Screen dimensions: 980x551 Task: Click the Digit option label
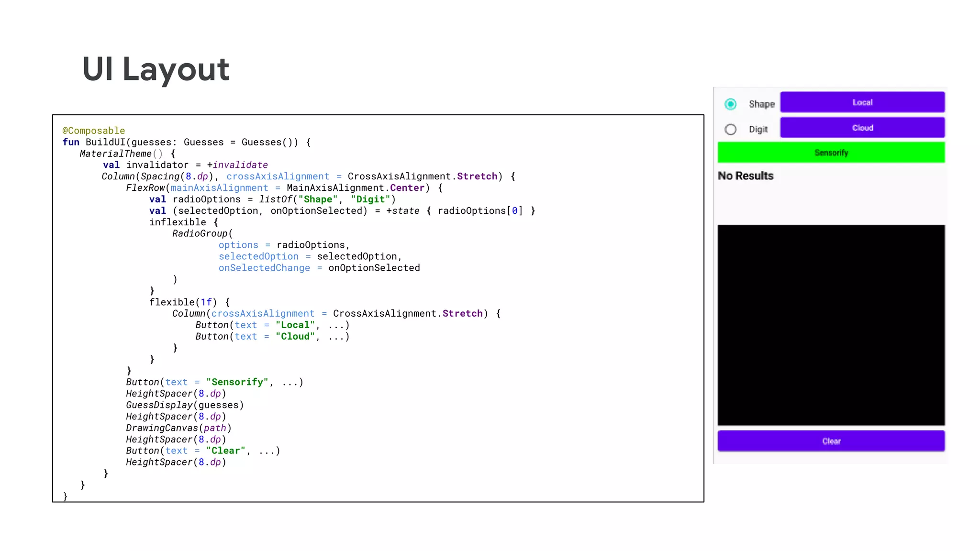[758, 129]
